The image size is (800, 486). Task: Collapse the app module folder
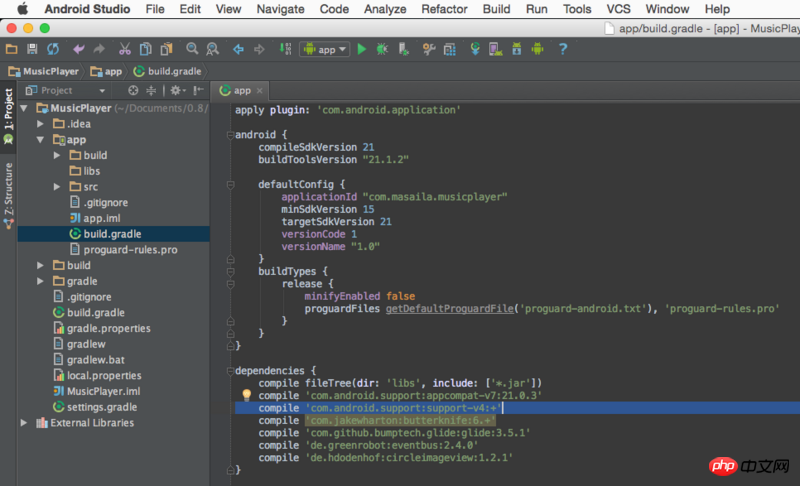click(x=40, y=140)
